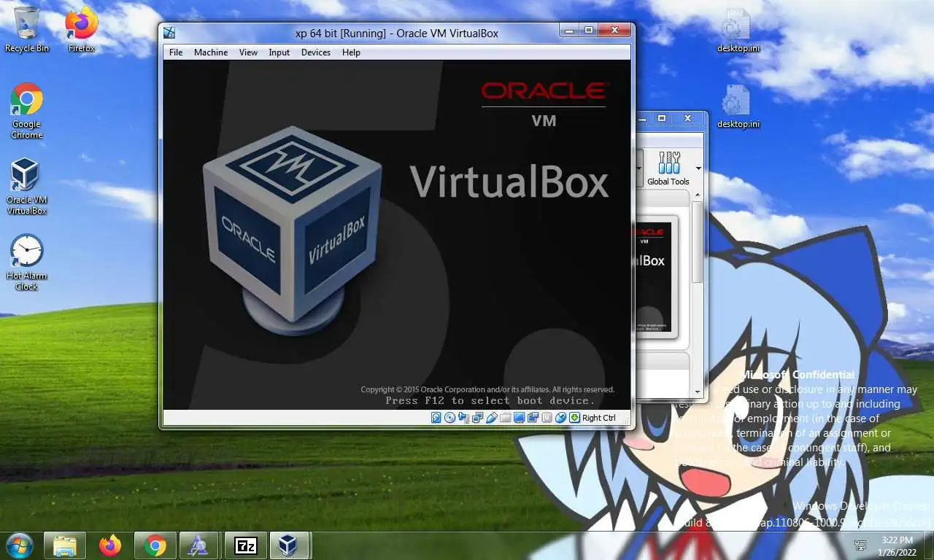Click scrollbar up arrow in Manager window
934x560 pixels.
point(698,195)
